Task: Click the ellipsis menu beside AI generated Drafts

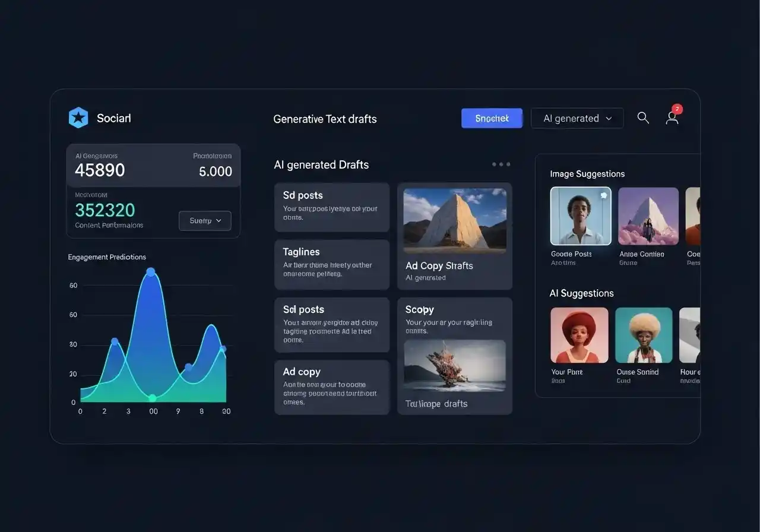Action: click(501, 164)
